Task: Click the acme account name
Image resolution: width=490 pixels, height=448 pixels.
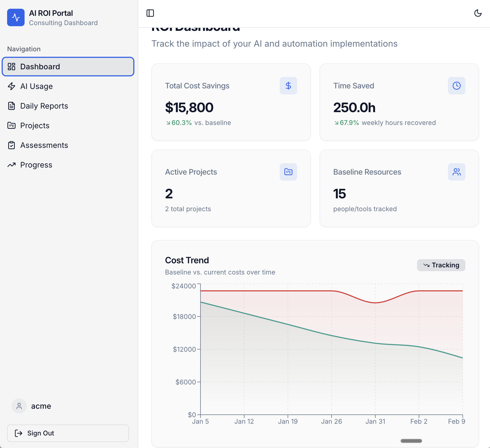Action: pos(41,406)
